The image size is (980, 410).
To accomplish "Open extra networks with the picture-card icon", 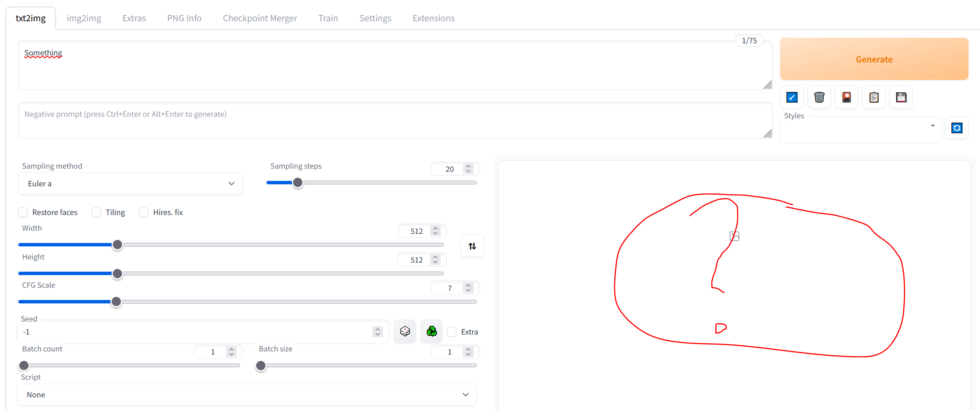I will pos(846,97).
